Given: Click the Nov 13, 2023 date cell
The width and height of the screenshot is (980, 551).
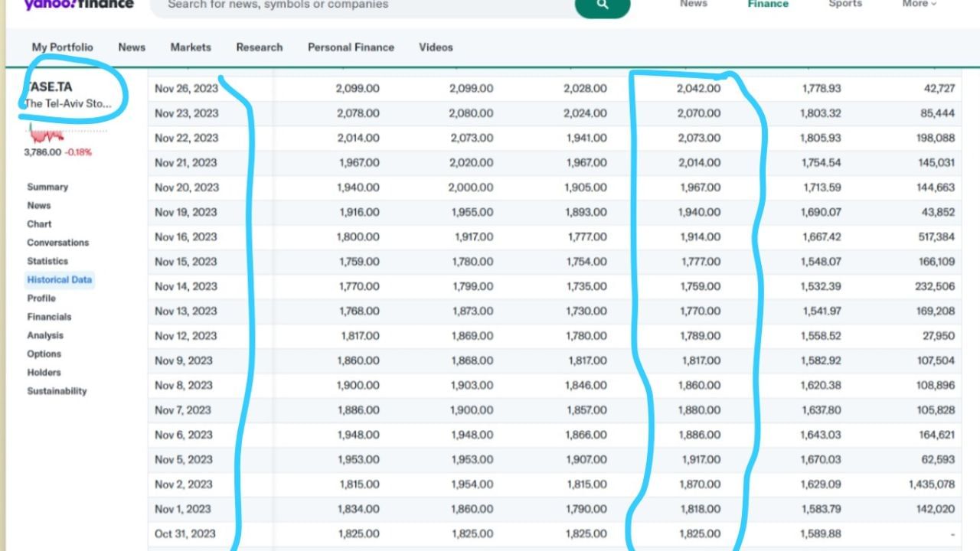Looking at the screenshot, I should (185, 311).
